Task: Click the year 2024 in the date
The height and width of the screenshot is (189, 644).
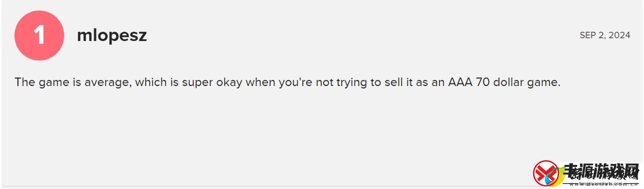Action: 619,35
